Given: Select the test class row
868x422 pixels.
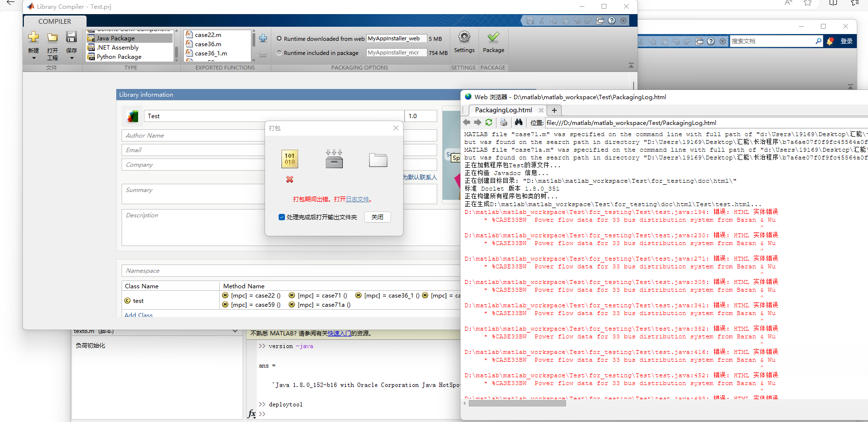Looking at the screenshot, I should (170, 300).
